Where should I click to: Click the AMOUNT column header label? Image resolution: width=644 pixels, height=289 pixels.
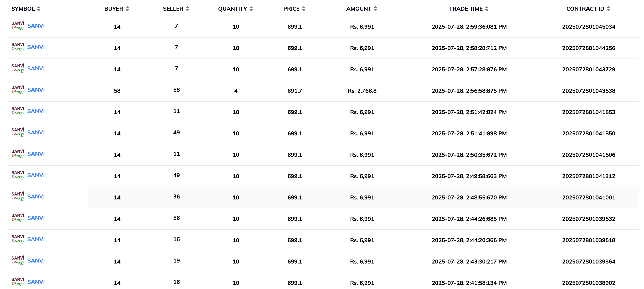(359, 9)
